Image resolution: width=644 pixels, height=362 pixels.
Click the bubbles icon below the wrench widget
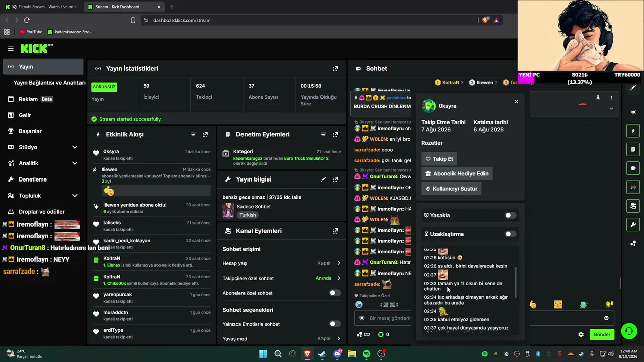coord(633,243)
